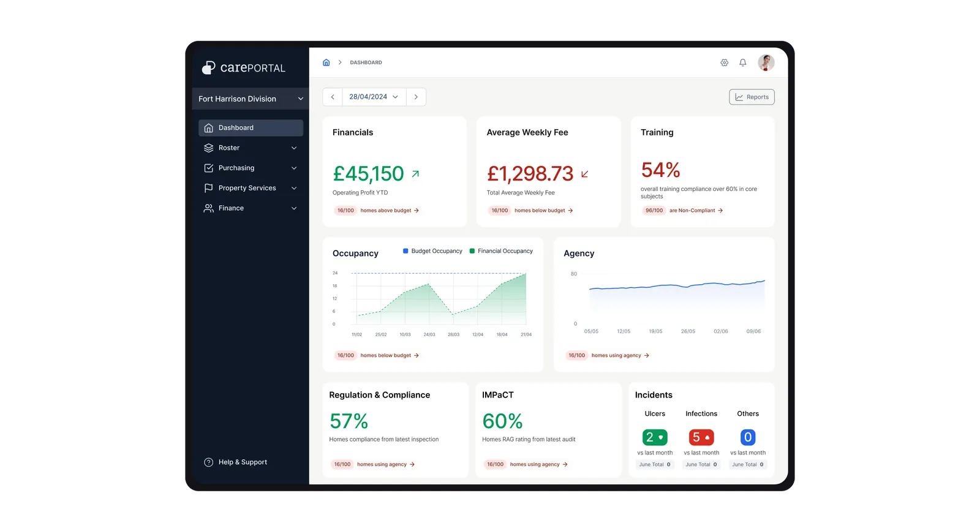The height and width of the screenshot is (531, 980).
Task: Expand the Purchasing submenu chevron
Action: pyautogui.click(x=294, y=168)
